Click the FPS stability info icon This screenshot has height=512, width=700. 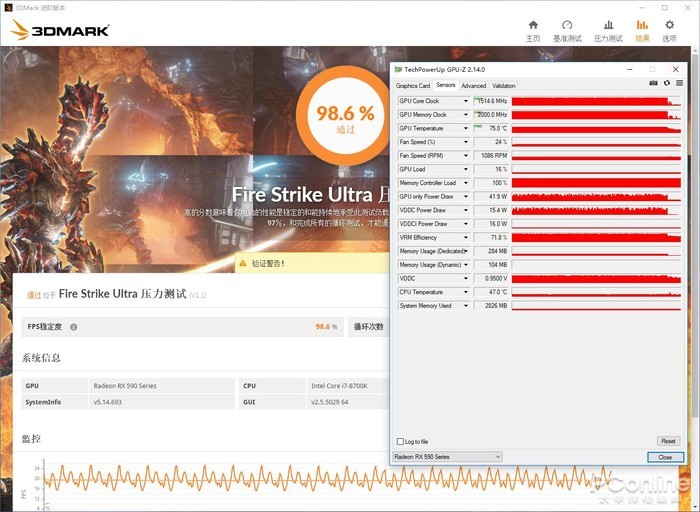73,327
